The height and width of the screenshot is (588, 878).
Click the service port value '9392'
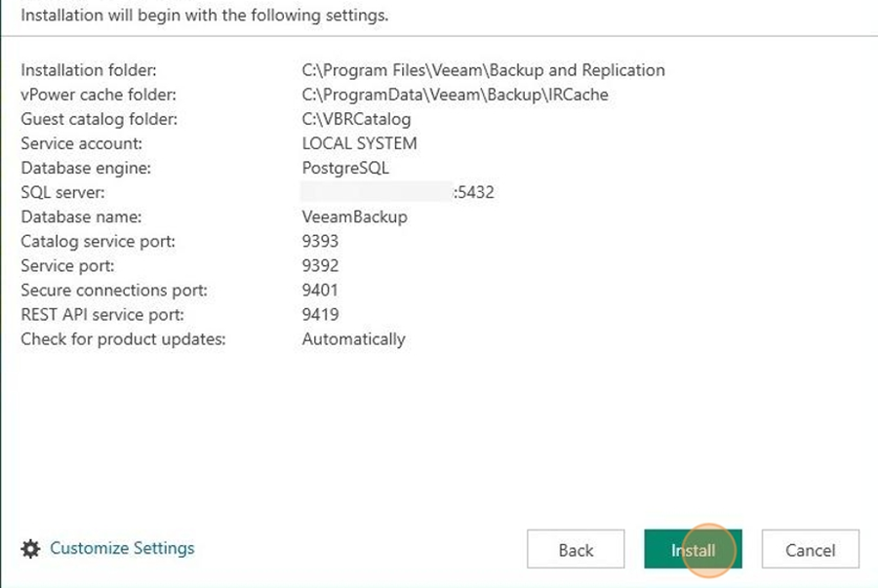320,266
